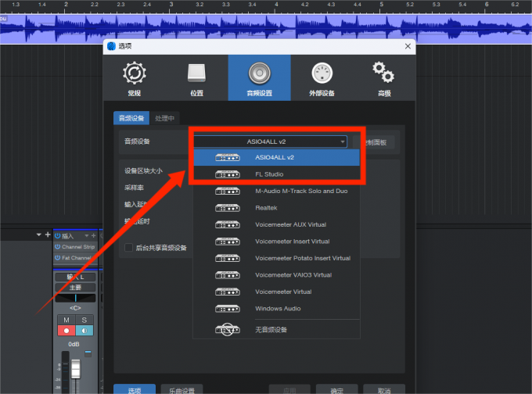Click the plus icon beside 插入 inserts
This screenshot has height=394, width=532.
click(93, 235)
